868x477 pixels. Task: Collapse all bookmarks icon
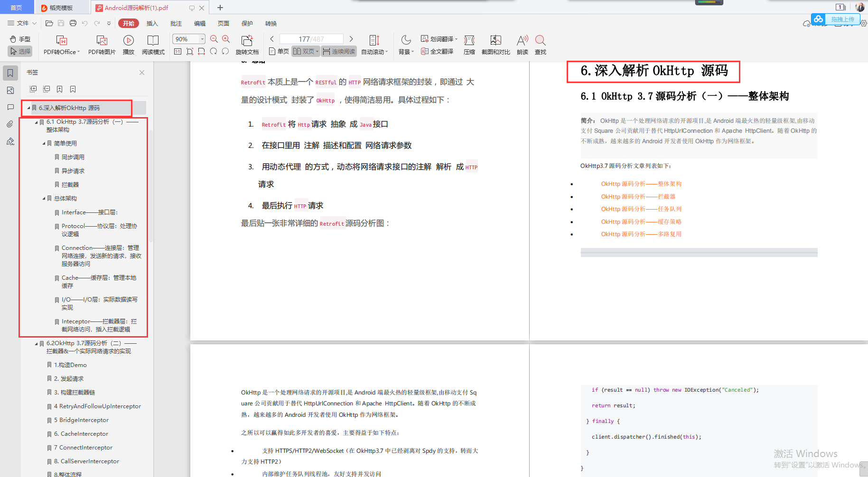(47, 89)
